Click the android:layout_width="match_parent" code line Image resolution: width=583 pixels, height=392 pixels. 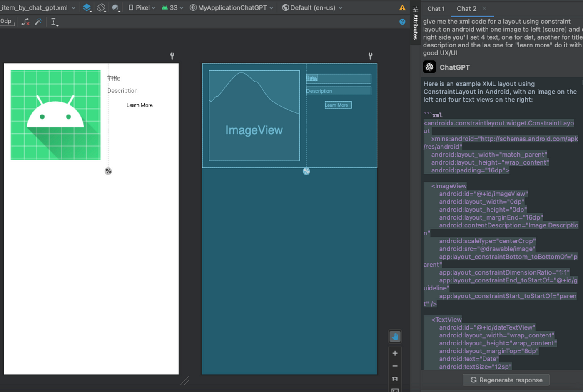[x=489, y=155]
